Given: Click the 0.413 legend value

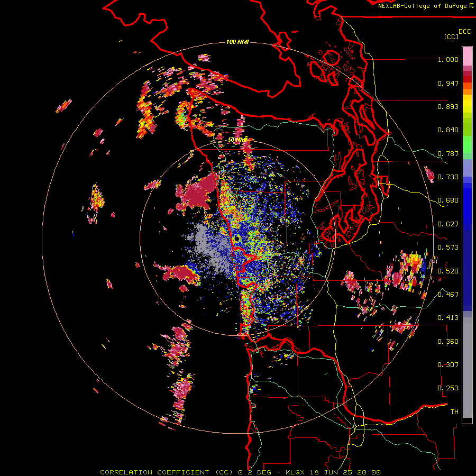Looking at the screenshot, I should [448, 318].
